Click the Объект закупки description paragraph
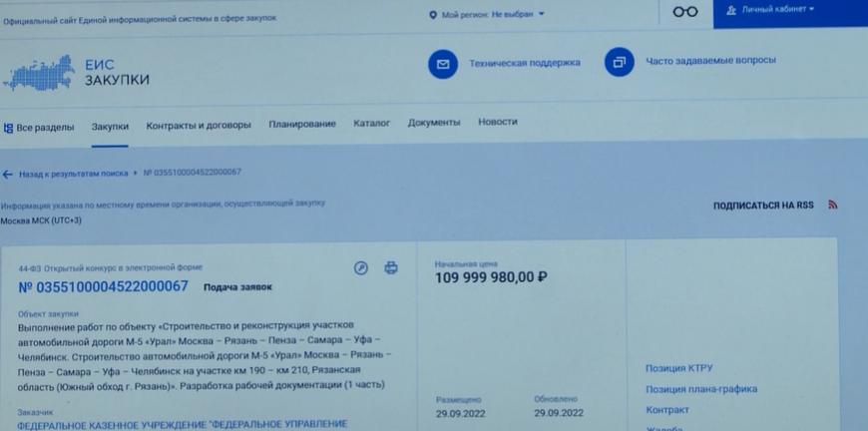The width and height of the screenshot is (868, 431). (205, 354)
